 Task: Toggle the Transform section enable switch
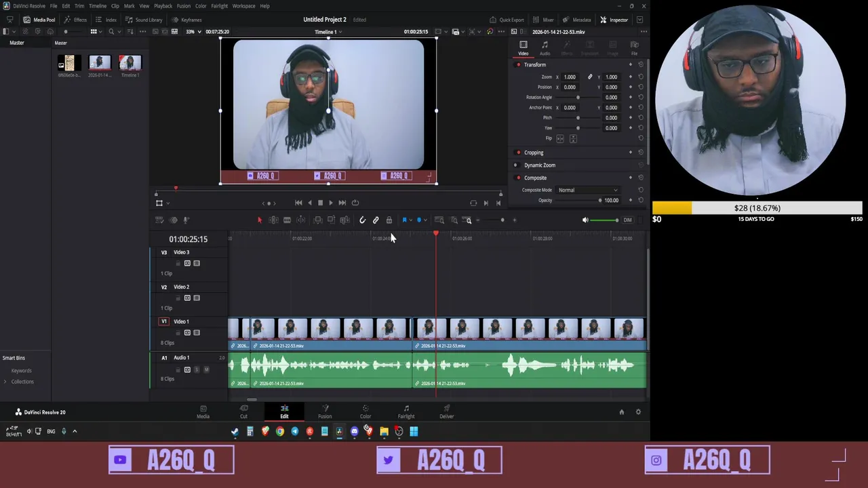(518, 65)
